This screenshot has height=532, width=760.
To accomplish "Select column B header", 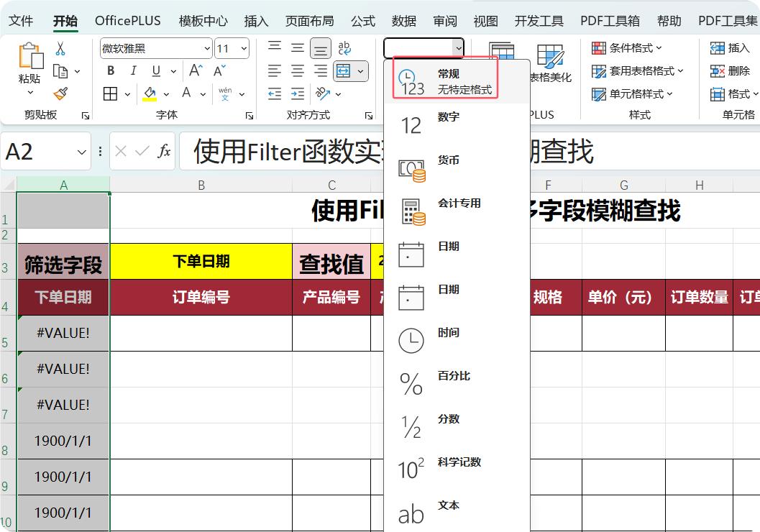I will pyautogui.click(x=201, y=185).
